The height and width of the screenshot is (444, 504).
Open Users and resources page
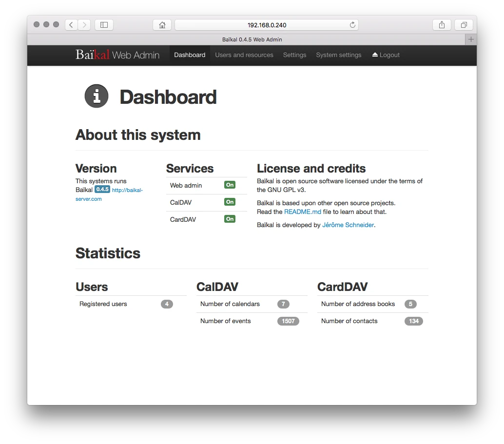pos(244,55)
